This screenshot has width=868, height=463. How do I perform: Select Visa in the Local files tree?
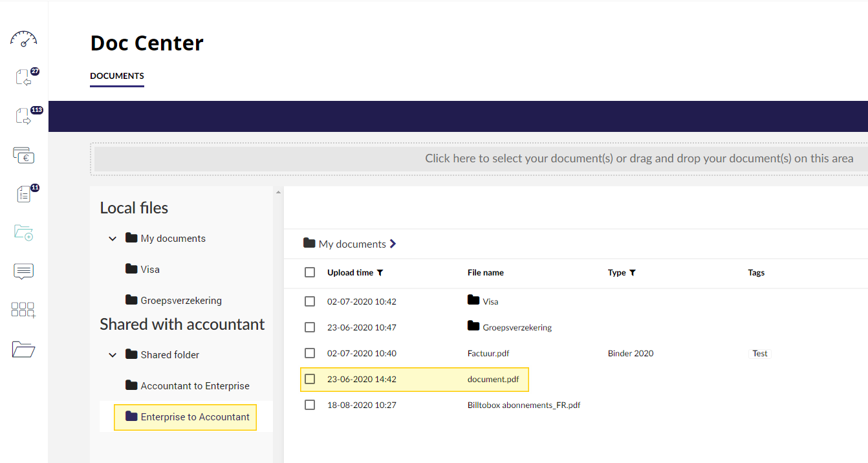[x=150, y=270]
